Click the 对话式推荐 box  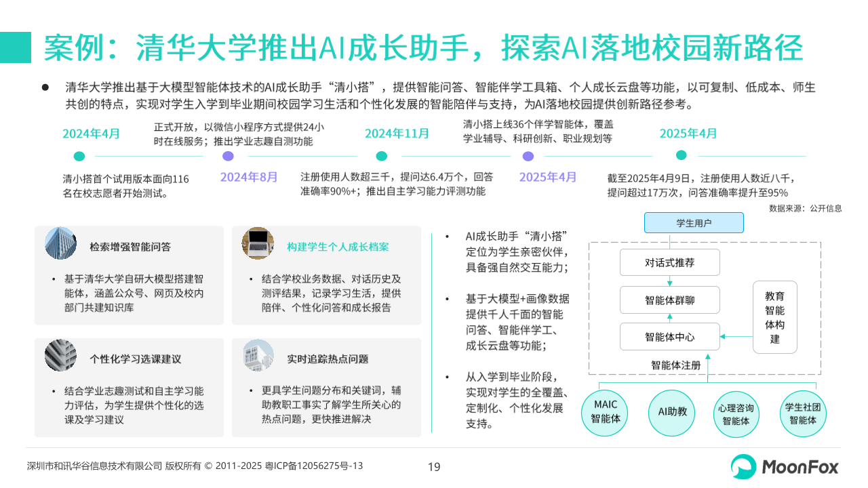click(x=669, y=262)
